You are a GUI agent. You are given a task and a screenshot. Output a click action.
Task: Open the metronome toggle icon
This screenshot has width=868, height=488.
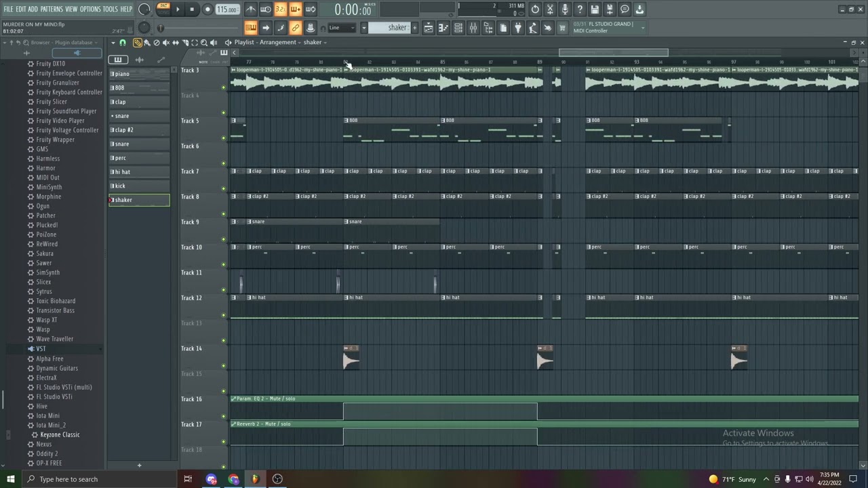250,9
